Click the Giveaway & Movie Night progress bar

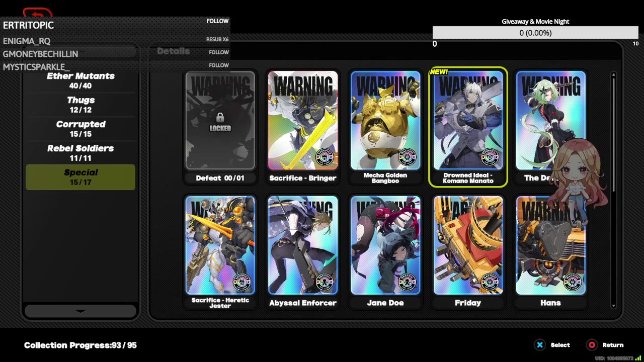click(x=535, y=33)
